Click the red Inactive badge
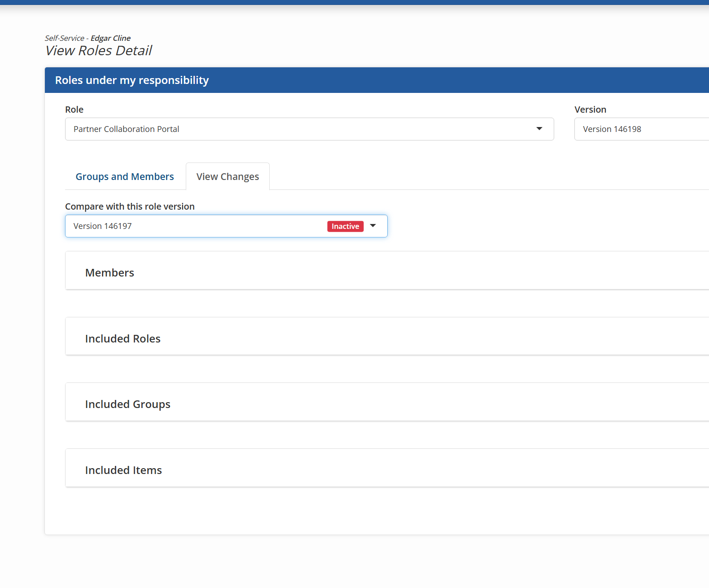This screenshot has height=588, width=709. coord(345,226)
